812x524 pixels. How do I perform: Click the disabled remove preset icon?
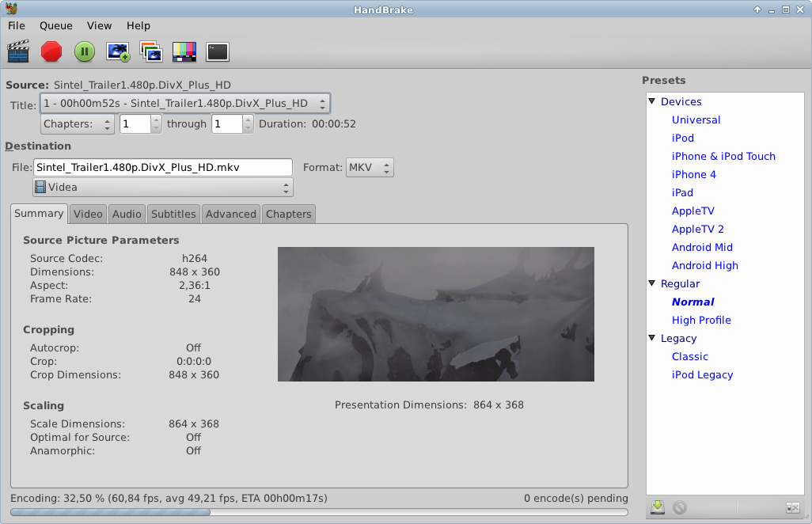coord(679,507)
